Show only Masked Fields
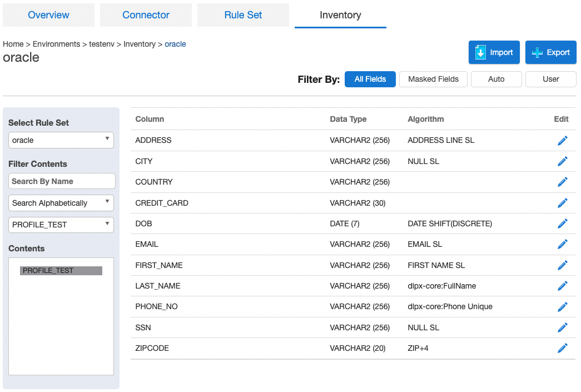This screenshot has width=581, height=392. tap(433, 79)
